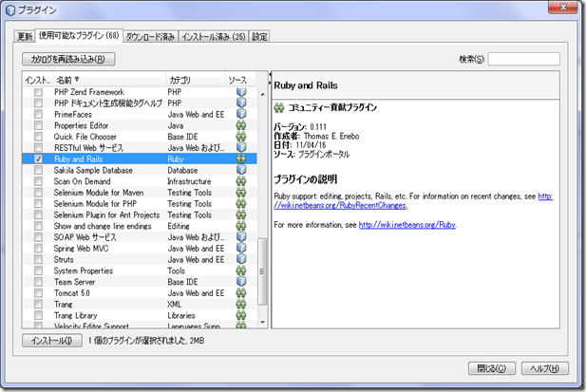Select the 使用可能なプラグイン (68) tab
The height and width of the screenshot is (392, 586).
pyautogui.click(x=79, y=35)
